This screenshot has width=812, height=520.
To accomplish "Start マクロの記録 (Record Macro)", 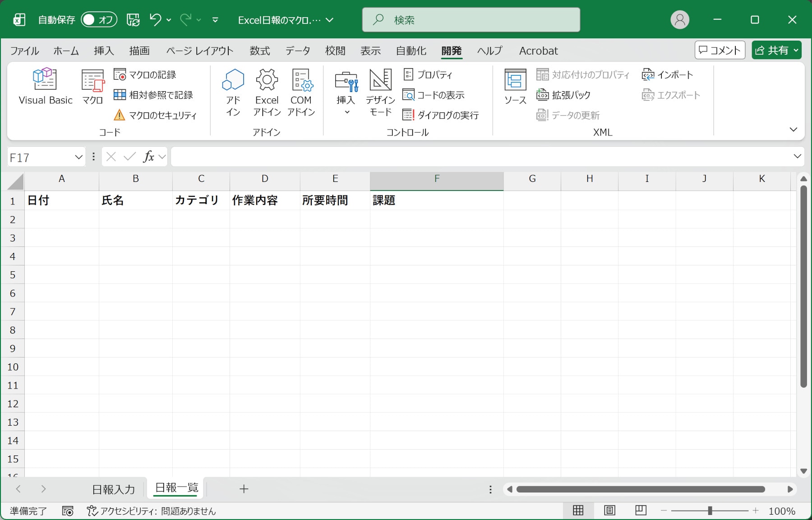I will 145,74.
